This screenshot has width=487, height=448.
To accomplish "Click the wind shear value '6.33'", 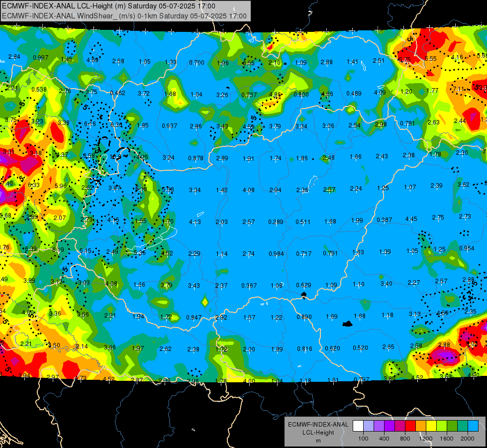I will 34,185.
